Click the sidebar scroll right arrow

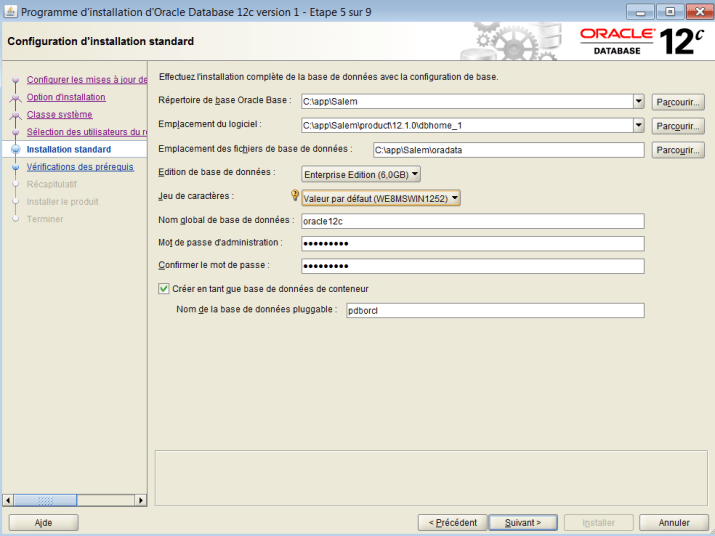coord(141,500)
